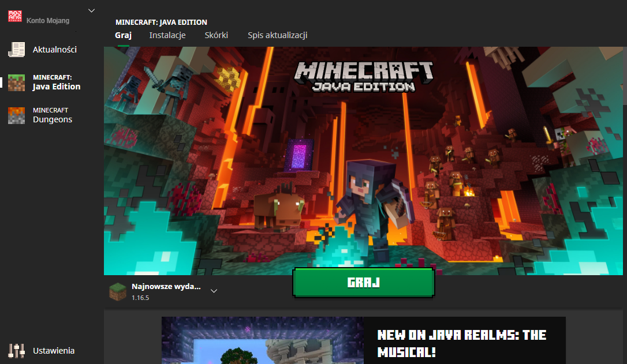Click the Aktualności newspaper icon

pos(17,50)
